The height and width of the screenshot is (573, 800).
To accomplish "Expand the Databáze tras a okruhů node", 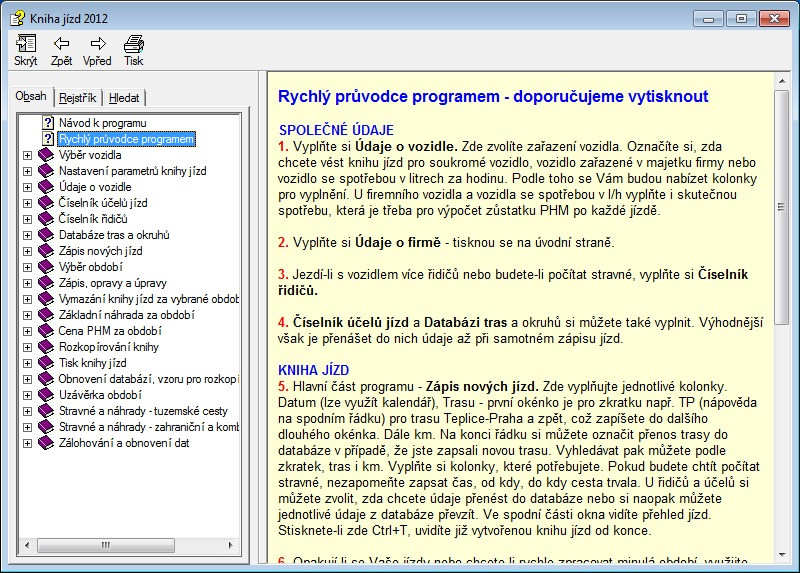I will pos(28,235).
